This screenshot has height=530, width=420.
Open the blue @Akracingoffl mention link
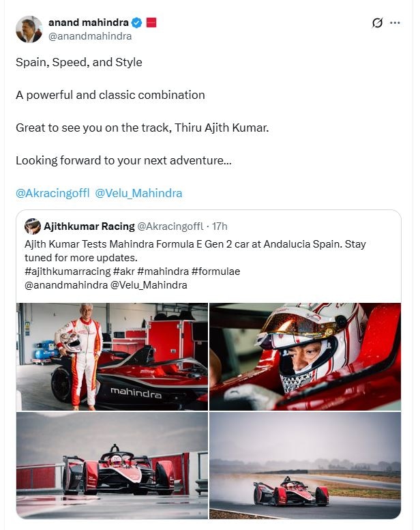(52, 193)
